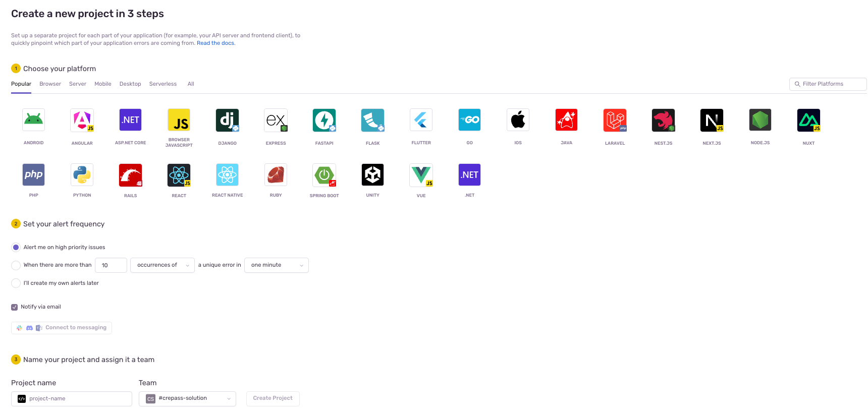The width and height of the screenshot is (868, 418).
Task: Pick the Next.js platform icon
Action: click(x=712, y=120)
